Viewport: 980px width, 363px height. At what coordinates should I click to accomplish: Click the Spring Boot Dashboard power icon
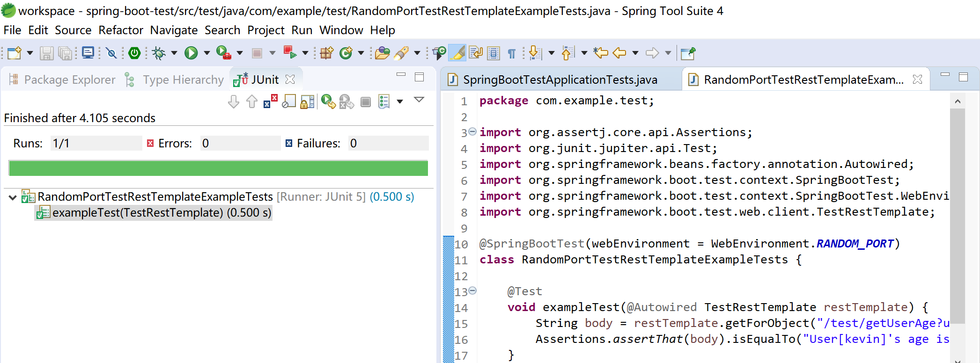pyautogui.click(x=134, y=53)
